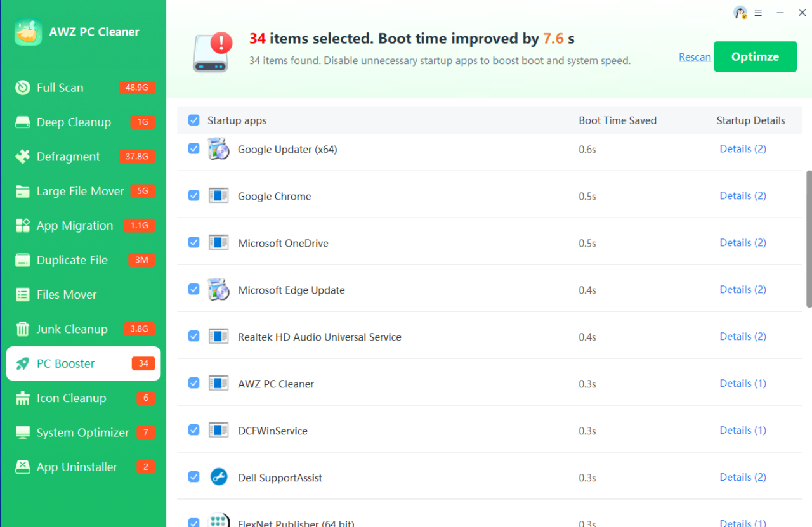Image resolution: width=812 pixels, height=527 pixels.
Task: Click the PC Booster rocket icon
Action: tap(23, 363)
